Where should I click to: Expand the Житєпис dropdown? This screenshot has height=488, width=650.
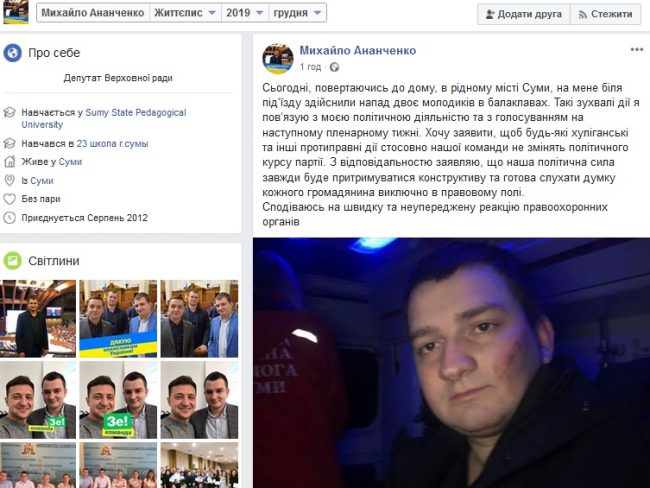tap(185, 13)
